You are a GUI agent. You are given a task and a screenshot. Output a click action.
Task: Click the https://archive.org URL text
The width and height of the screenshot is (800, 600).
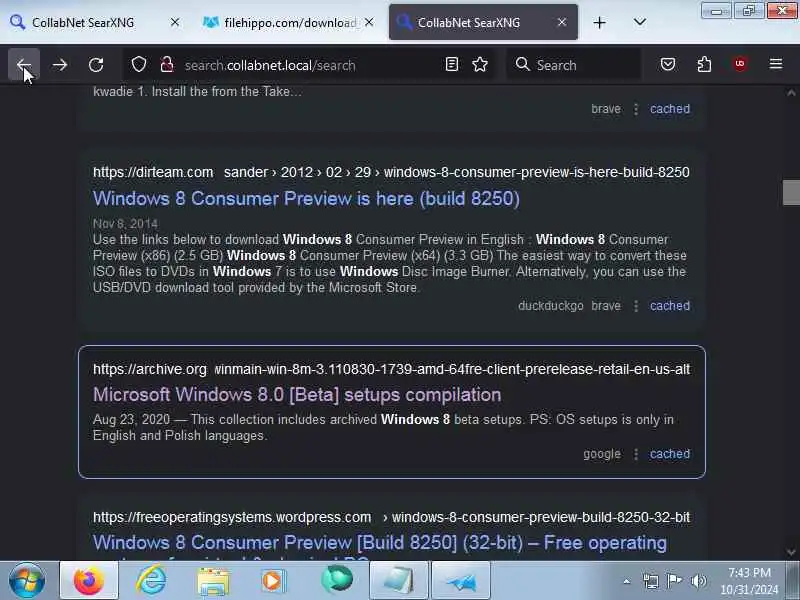click(150, 369)
